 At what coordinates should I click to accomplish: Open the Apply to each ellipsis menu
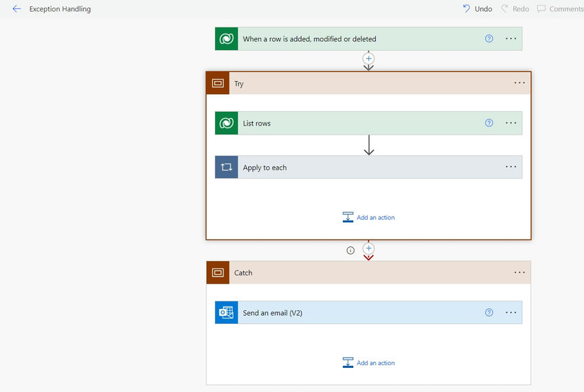(511, 167)
